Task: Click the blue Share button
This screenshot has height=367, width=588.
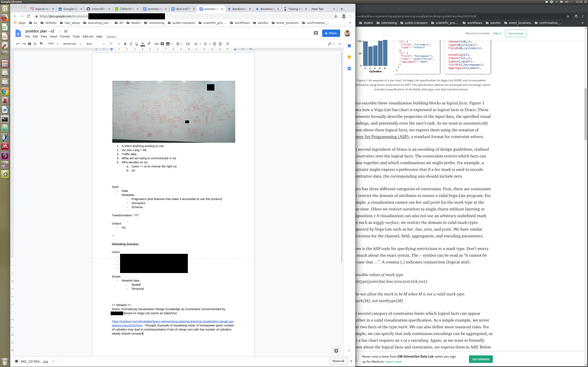Action: 331,33
